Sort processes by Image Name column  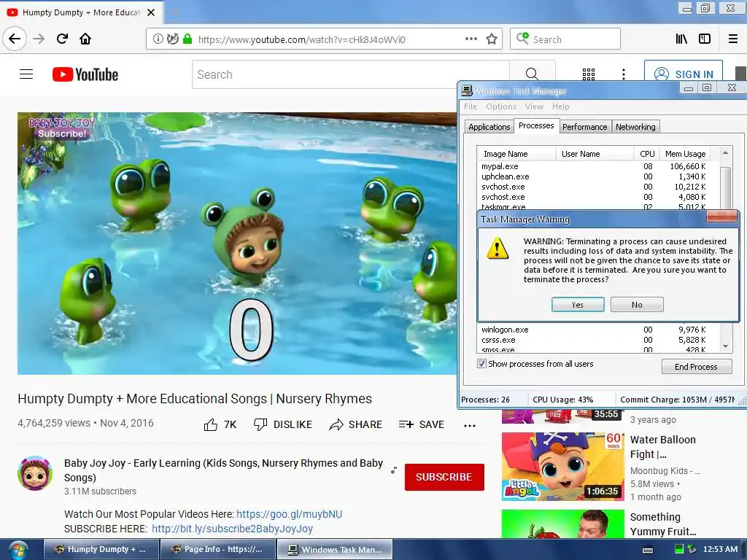(516, 154)
